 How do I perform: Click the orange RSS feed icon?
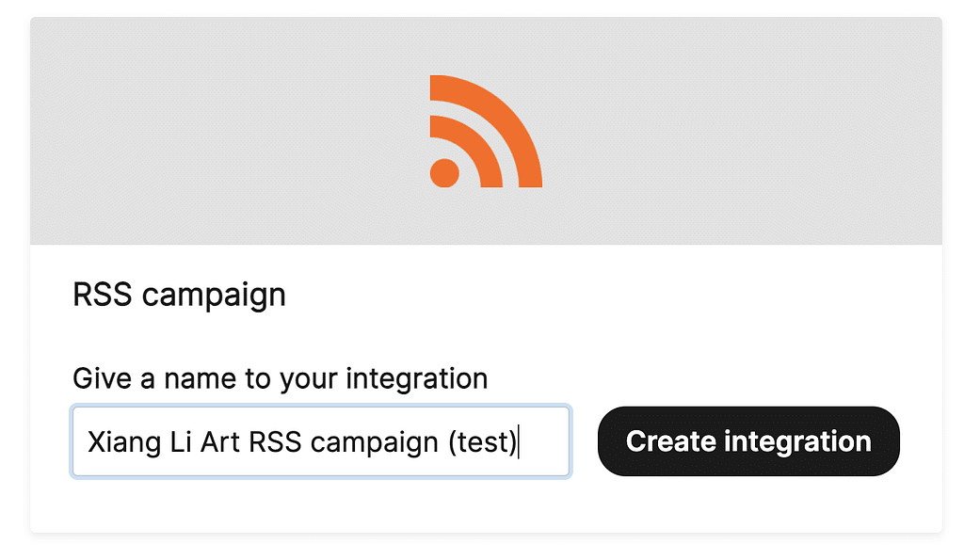click(x=486, y=131)
